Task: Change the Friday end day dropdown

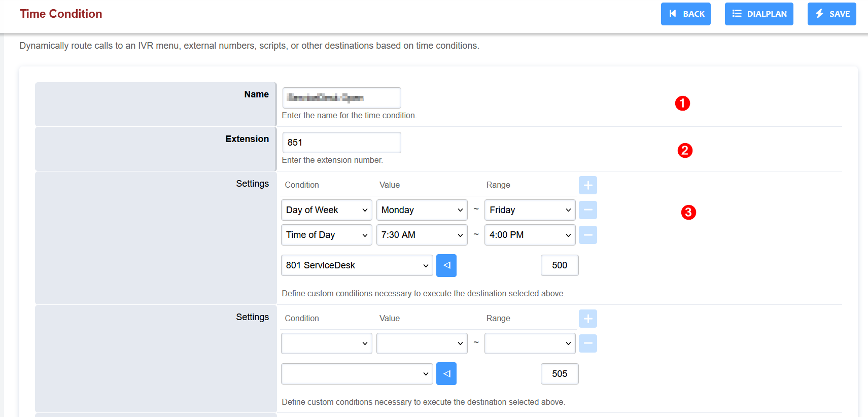Action: point(530,210)
